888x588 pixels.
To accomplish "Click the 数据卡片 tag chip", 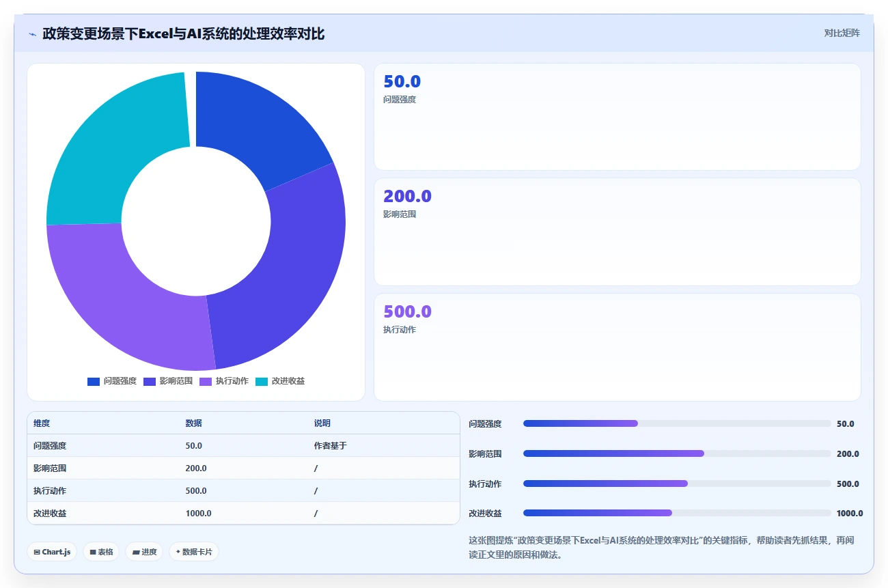I will 194,552.
